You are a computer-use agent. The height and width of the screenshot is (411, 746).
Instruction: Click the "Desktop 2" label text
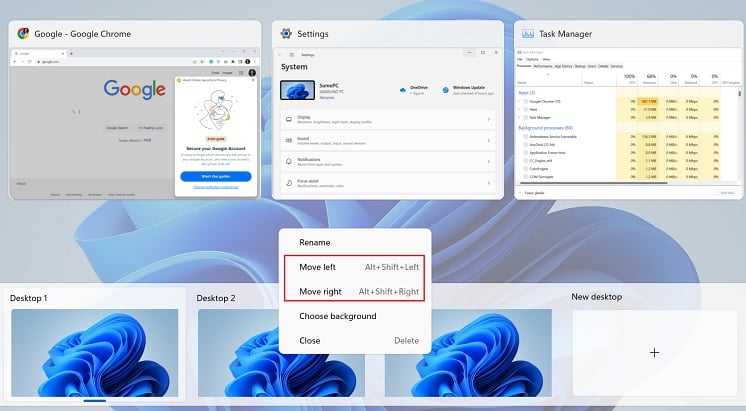[x=216, y=298]
